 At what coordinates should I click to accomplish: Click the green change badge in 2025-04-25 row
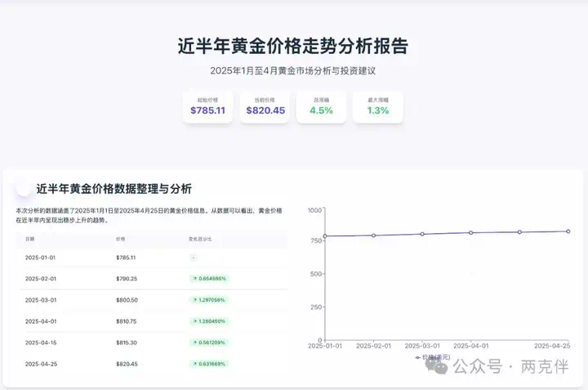(209, 364)
